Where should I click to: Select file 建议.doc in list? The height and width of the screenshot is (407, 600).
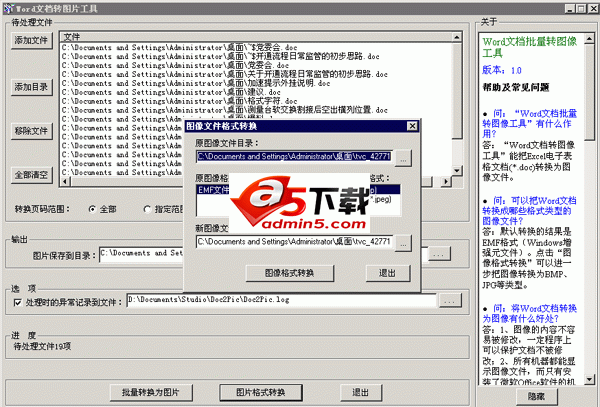[171, 93]
